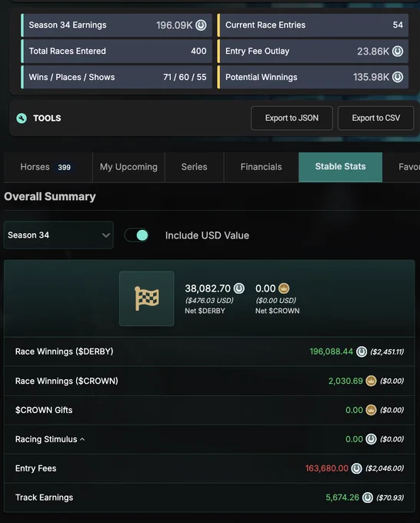
Task: Go to the Series tab
Action: 194,167
